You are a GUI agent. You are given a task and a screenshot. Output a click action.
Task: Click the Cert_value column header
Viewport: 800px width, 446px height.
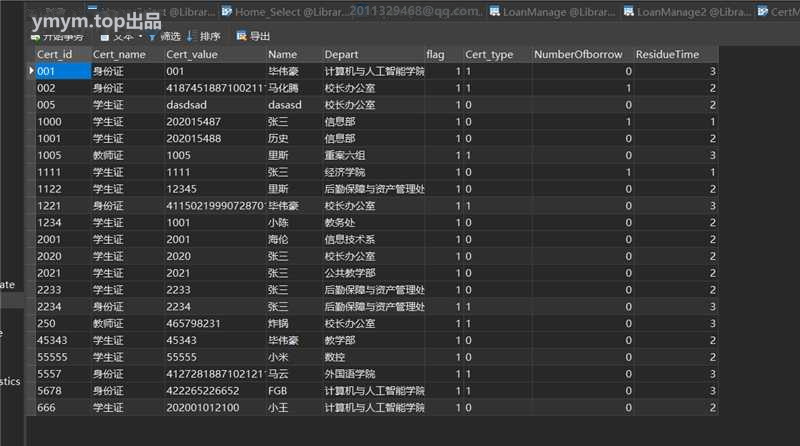(192, 54)
